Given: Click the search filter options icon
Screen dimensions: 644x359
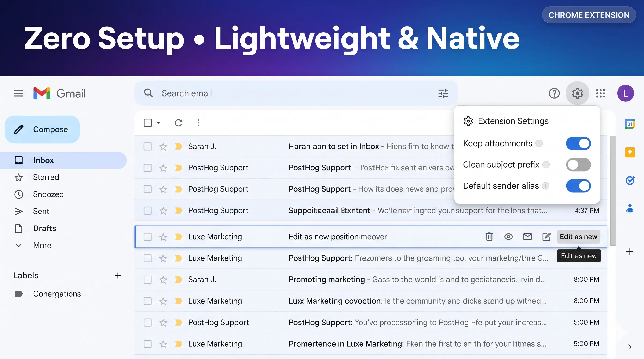Looking at the screenshot, I should (x=443, y=93).
